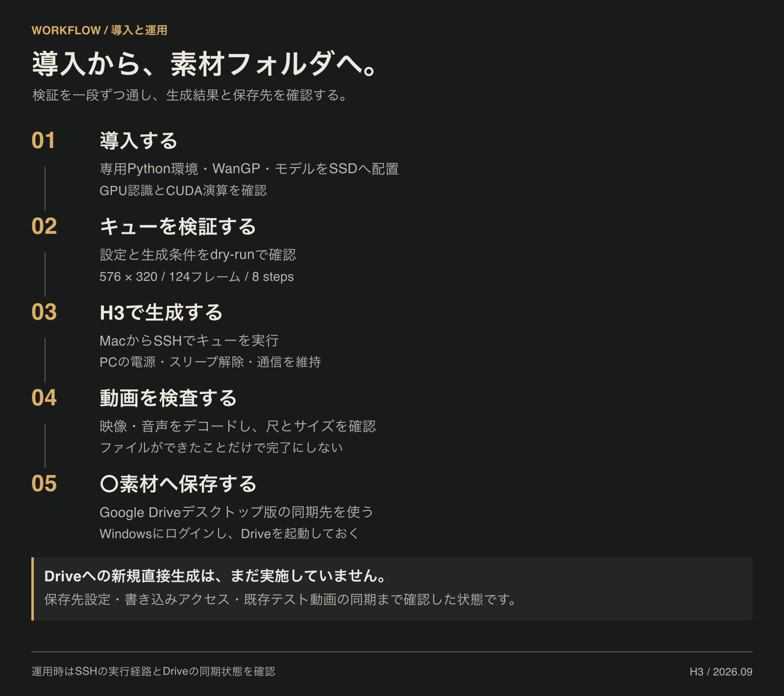Screen dimensions: 784x696
Task: Click the heading '〇素材へ保存する'
Action: [x=178, y=484]
